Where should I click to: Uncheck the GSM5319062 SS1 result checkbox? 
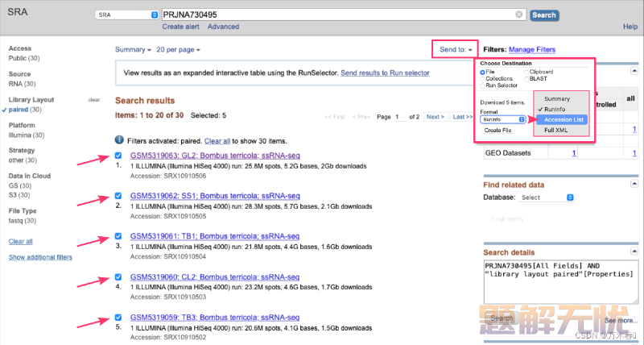point(118,196)
